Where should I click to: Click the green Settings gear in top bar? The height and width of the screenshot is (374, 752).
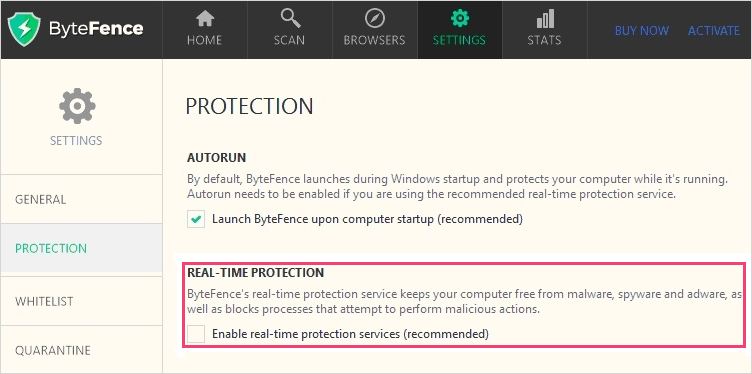pos(459,19)
